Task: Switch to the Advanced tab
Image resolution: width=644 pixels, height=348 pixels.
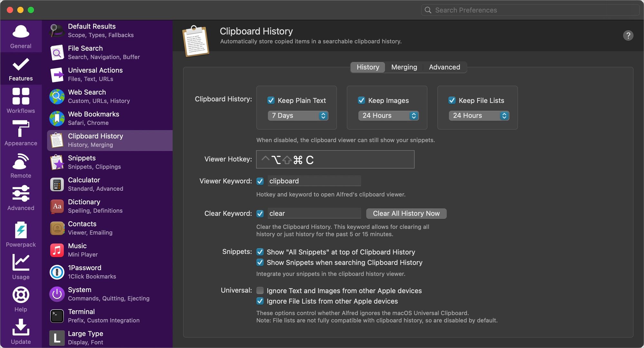Action: tap(444, 67)
